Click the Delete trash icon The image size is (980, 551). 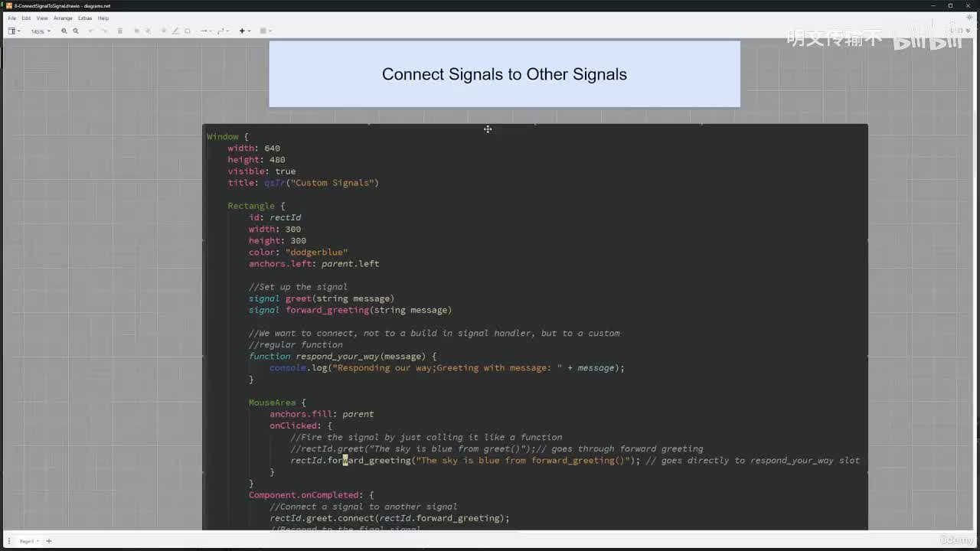120,31
